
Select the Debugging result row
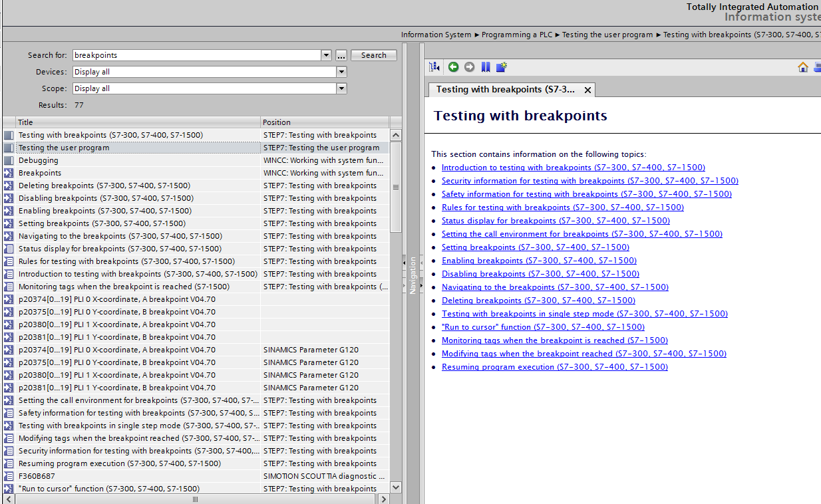[196, 160]
